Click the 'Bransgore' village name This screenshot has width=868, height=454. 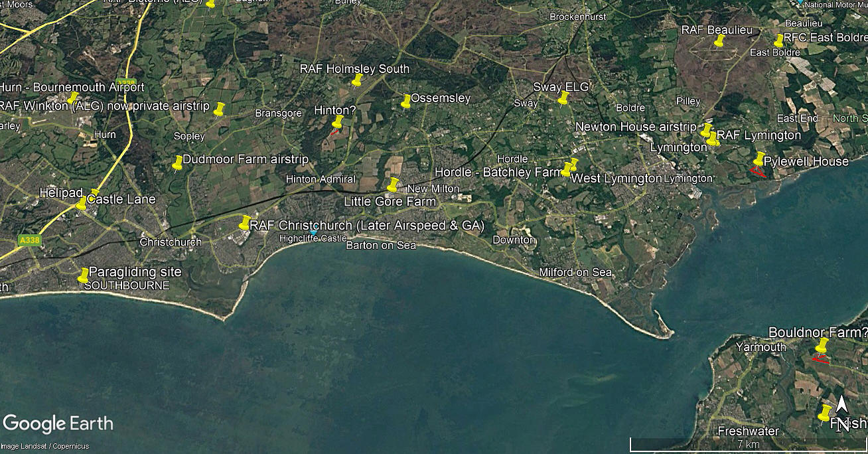(279, 113)
